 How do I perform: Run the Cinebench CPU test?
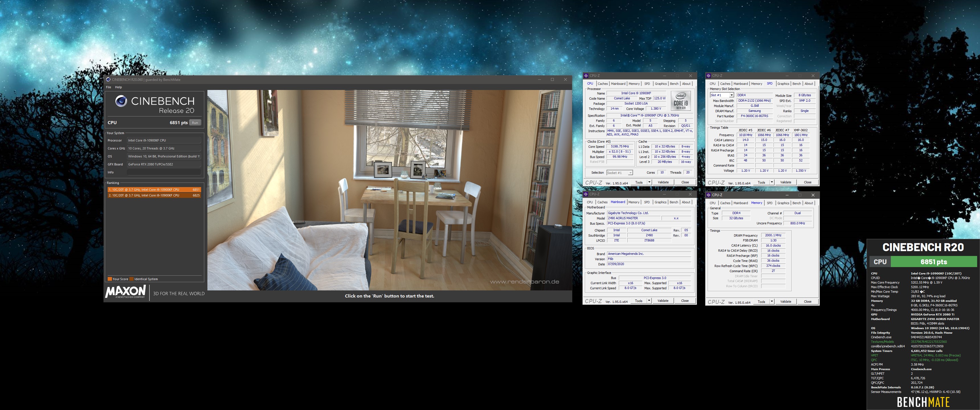coord(195,123)
